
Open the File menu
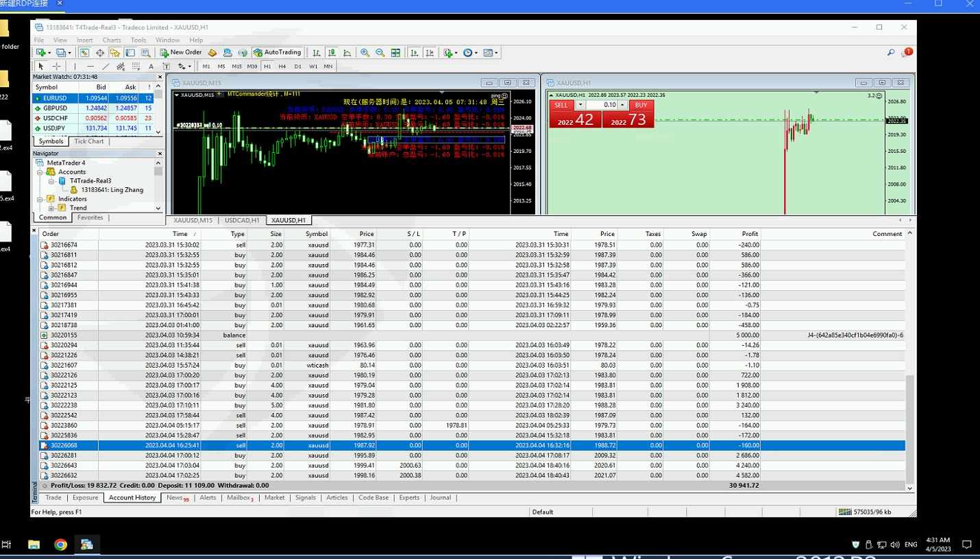(39, 40)
